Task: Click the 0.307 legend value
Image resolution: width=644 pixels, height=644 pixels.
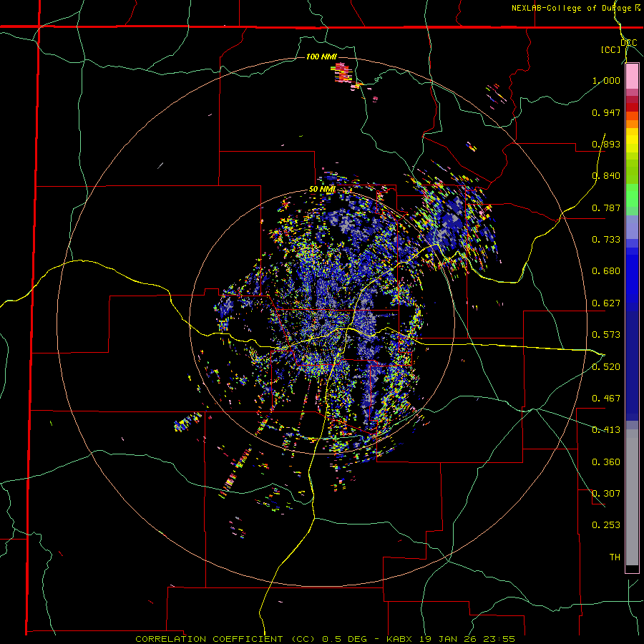Action: coord(606,494)
